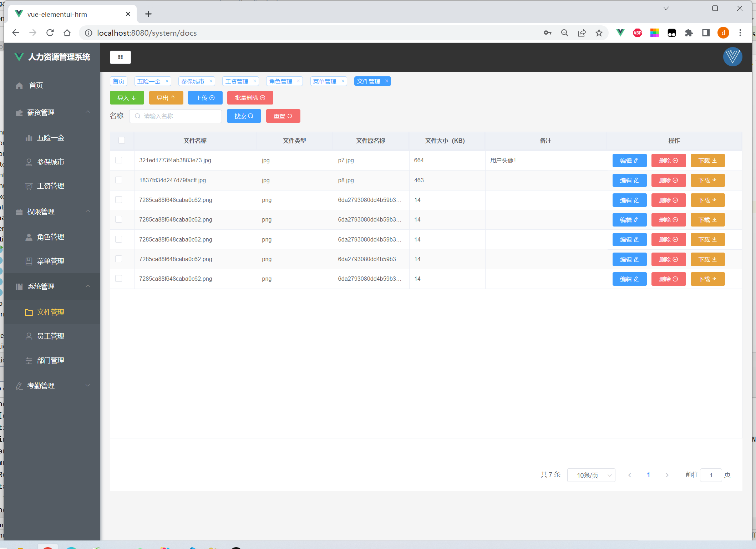Open 部门管理 in the sidebar
The height and width of the screenshot is (549, 756).
[x=50, y=361]
